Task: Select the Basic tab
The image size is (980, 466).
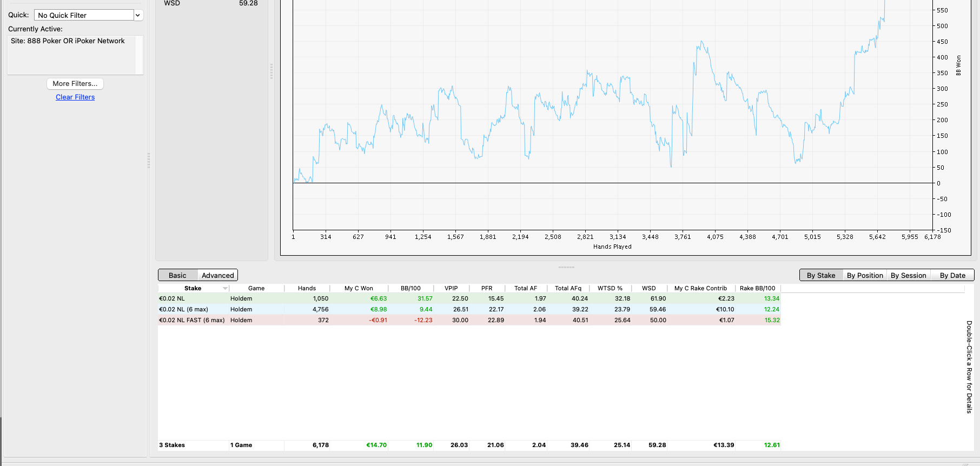Action: 177,275
